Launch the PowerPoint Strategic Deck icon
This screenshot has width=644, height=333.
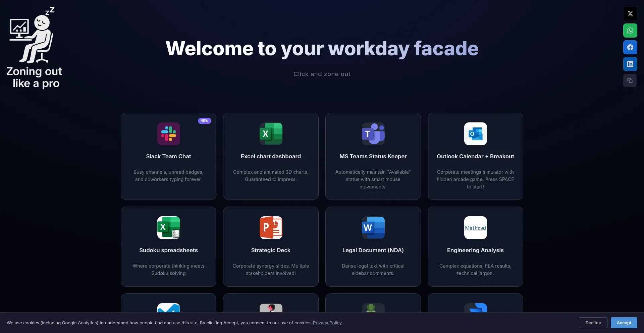point(271,228)
